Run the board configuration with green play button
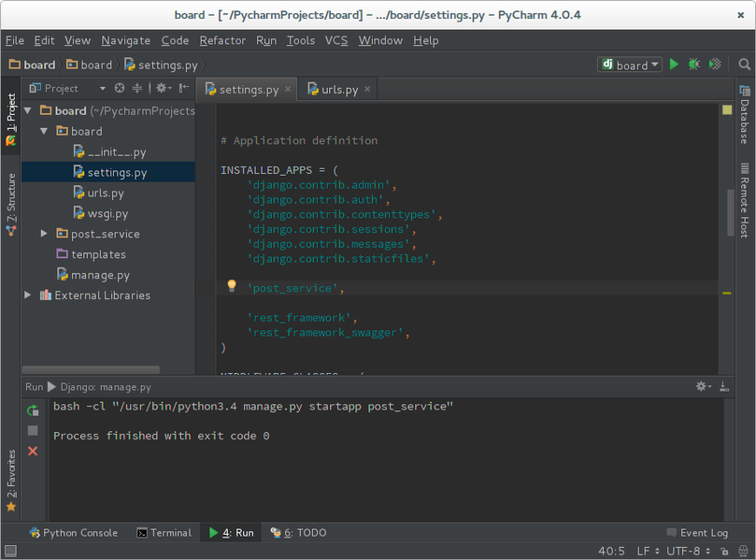This screenshot has width=756, height=560. [674, 65]
